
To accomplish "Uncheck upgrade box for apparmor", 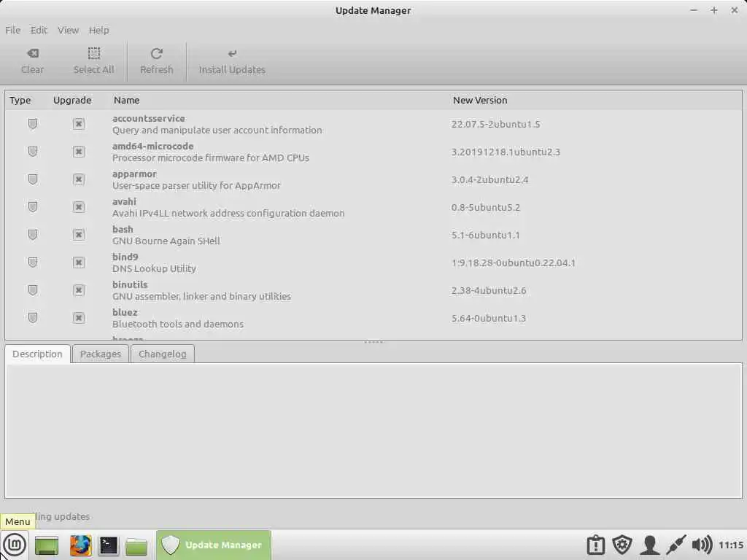I will click(x=79, y=179).
